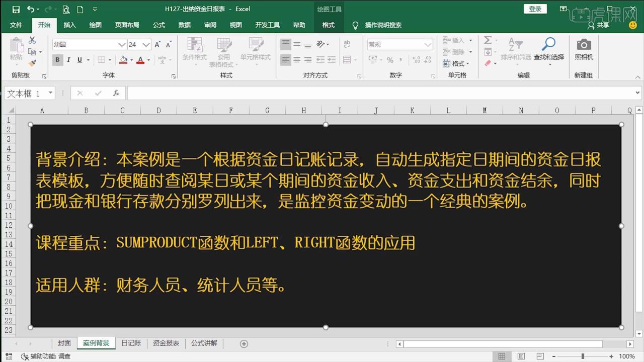Viewport: 644px width, 362px height.
Task: Click the camera (照相机) tool icon
Action: [x=584, y=45]
